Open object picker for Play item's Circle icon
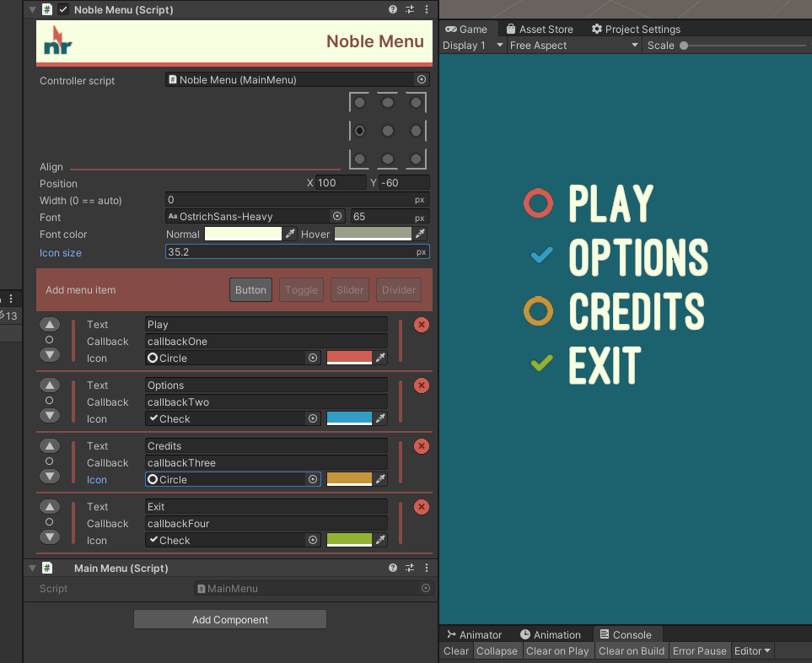This screenshot has width=812, height=663. pyautogui.click(x=312, y=358)
